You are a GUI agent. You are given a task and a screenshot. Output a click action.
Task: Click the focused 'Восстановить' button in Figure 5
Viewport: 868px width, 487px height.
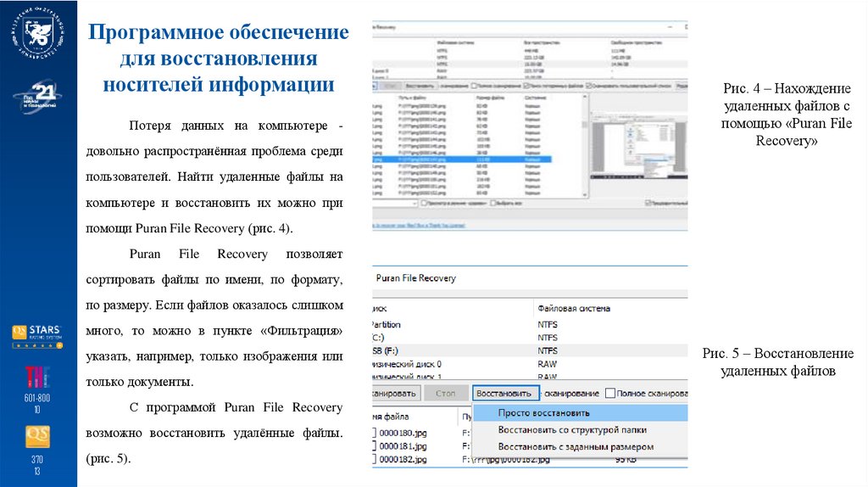coord(505,394)
